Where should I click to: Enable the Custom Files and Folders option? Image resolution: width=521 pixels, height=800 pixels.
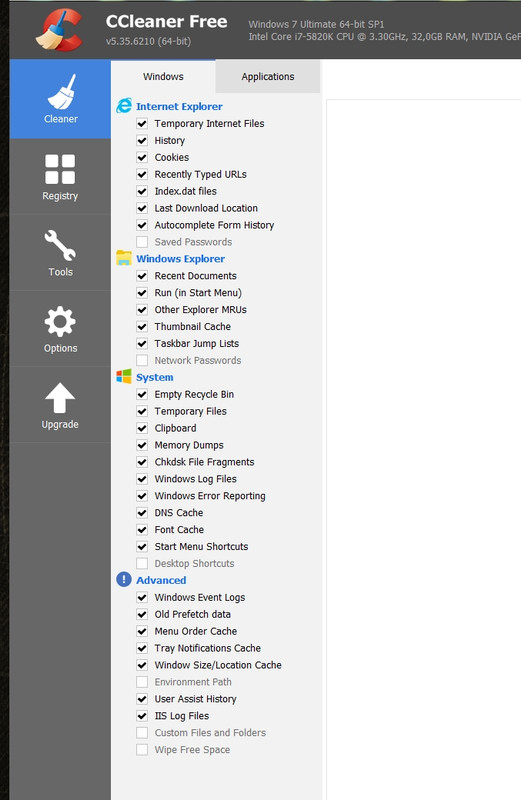coord(142,733)
